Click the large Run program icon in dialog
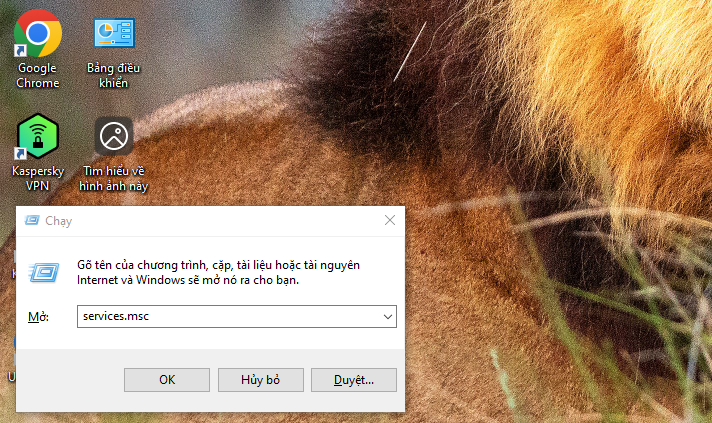This screenshot has width=712, height=423. click(x=44, y=272)
